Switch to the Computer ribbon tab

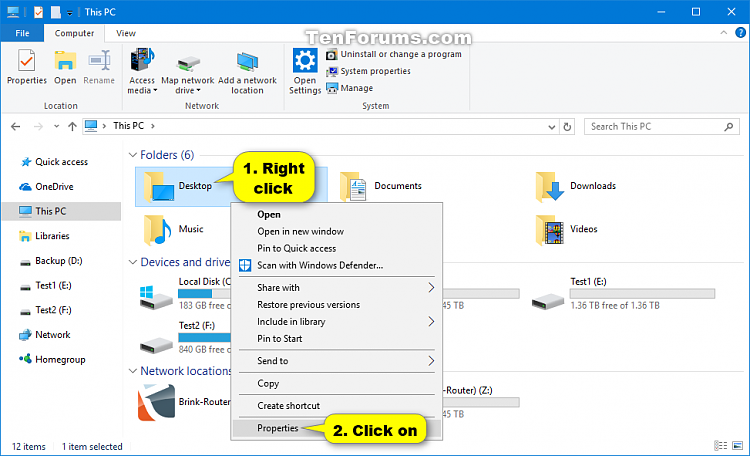click(74, 33)
